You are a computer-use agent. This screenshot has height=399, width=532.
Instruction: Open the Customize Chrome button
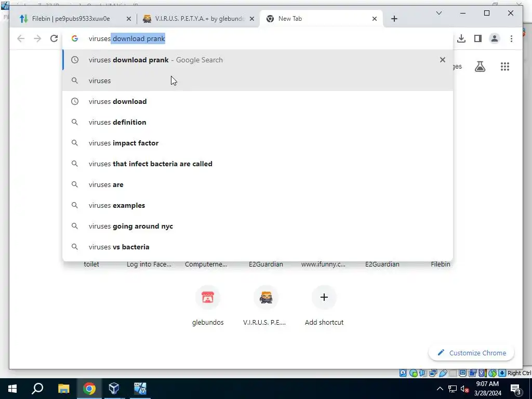pyautogui.click(x=471, y=353)
